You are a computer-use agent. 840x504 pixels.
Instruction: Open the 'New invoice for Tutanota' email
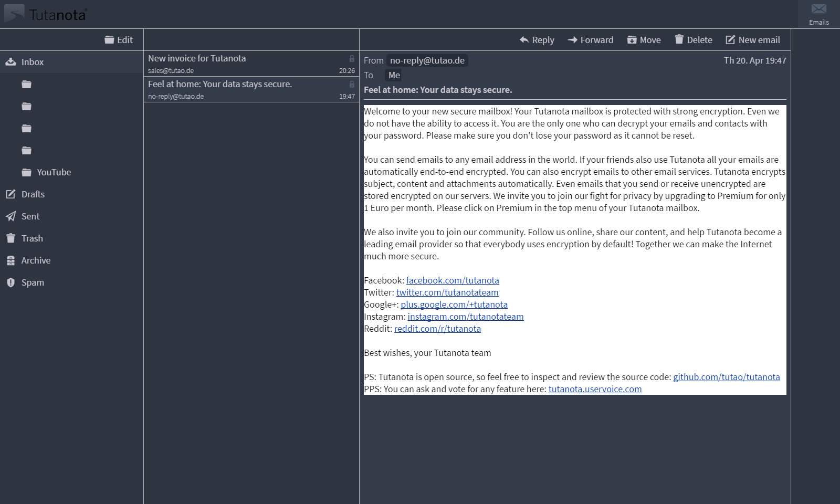click(251, 64)
